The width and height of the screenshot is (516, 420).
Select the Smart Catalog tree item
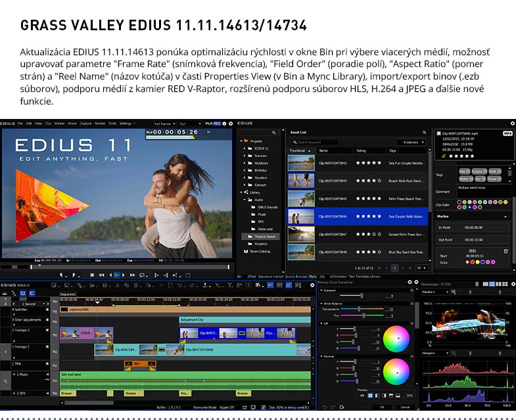click(256, 251)
